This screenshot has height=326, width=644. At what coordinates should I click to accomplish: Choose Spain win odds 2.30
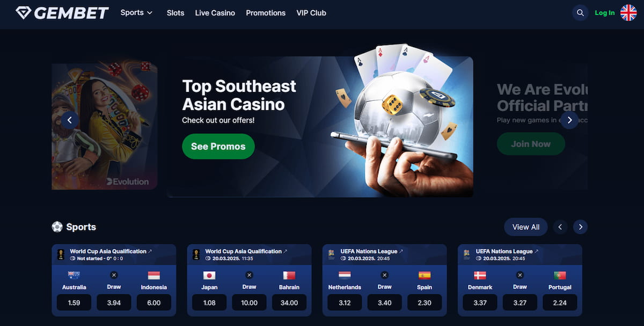tap(425, 302)
